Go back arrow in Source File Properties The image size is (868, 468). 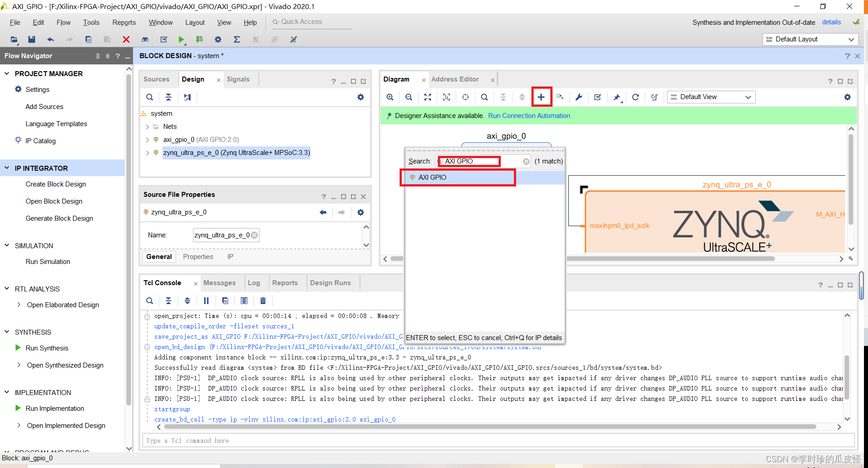tap(323, 212)
